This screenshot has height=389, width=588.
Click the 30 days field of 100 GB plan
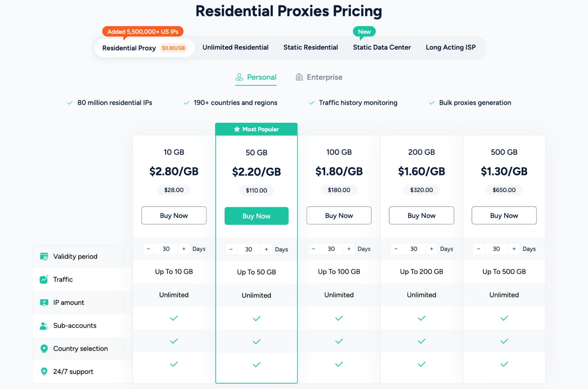coord(331,249)
